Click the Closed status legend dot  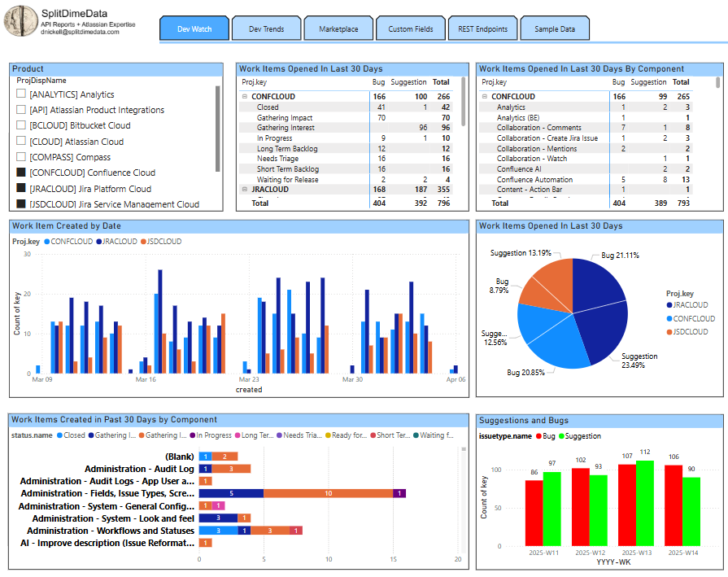pyautogui.click(x=57, y=435)
